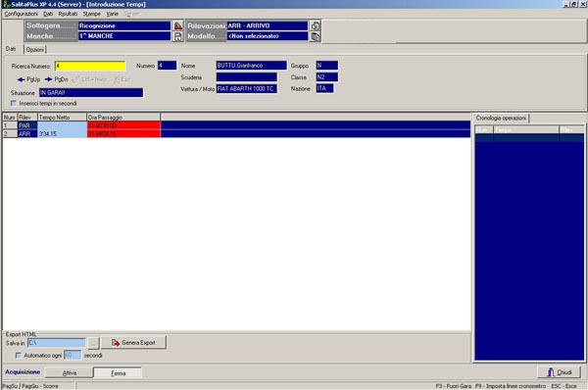This screenshot has width=588, height=390.
Task: Click the Situazione 'IN GARA!!' field
Action: 91,93
